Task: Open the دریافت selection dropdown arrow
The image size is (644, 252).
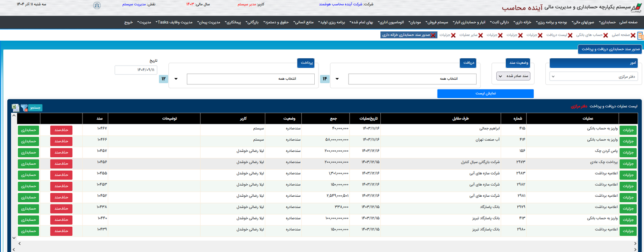Action: pos(337,79)
